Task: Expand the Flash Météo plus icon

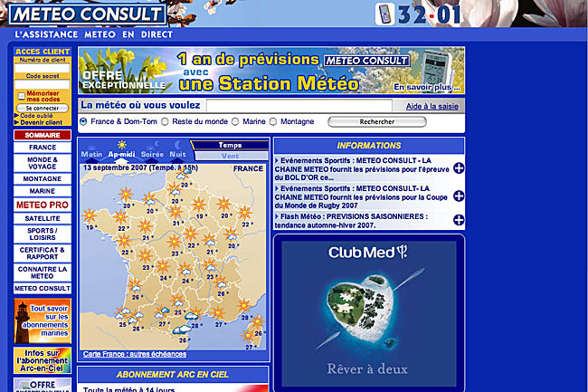Action: pyautogui.click(x=459, y=220)
